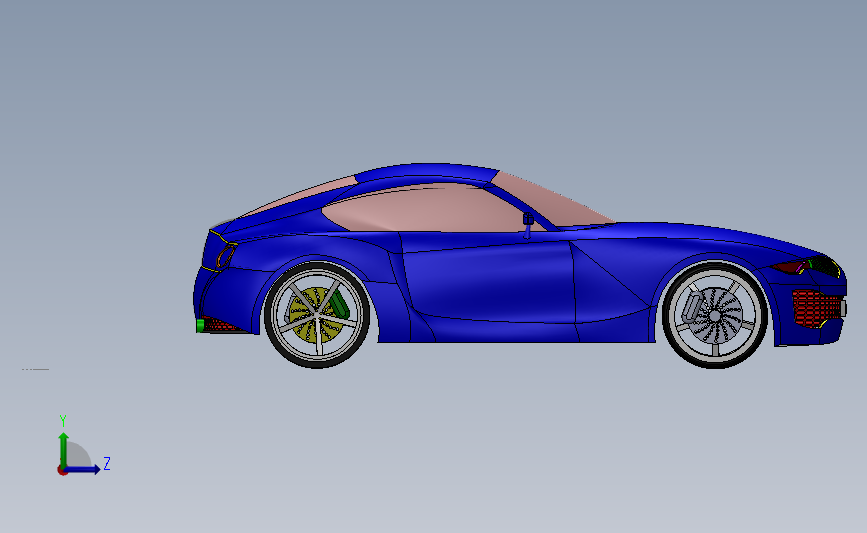Click the red origin ball of the triad

click(x=62, y=471)
